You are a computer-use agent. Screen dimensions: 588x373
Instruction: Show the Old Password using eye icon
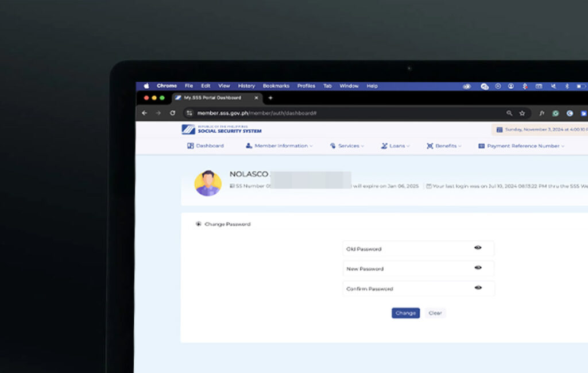coord(478,248)
